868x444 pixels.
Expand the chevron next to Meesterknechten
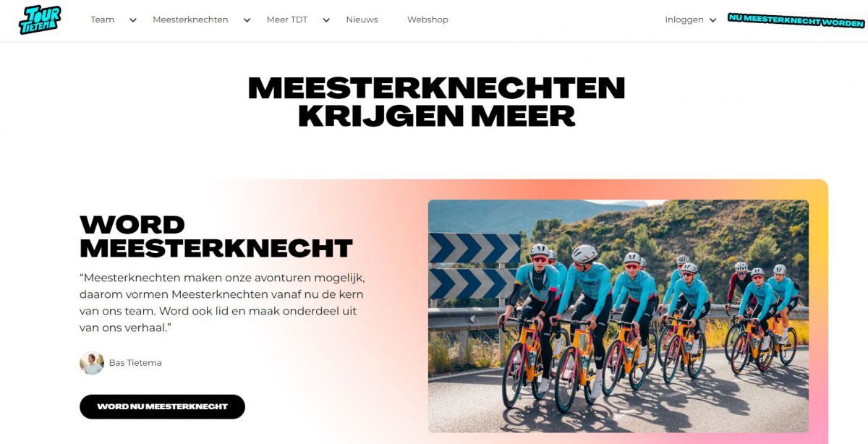pos(247,20)
